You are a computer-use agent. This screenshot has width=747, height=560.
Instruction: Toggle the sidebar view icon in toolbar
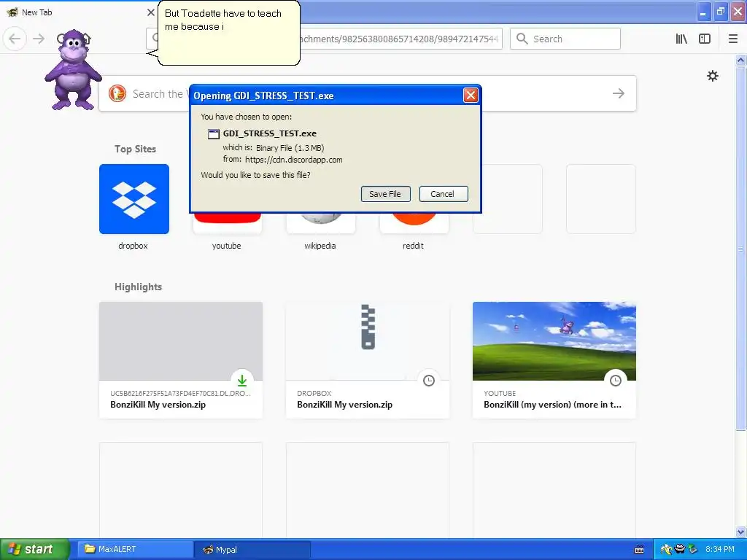pos(705,39)
